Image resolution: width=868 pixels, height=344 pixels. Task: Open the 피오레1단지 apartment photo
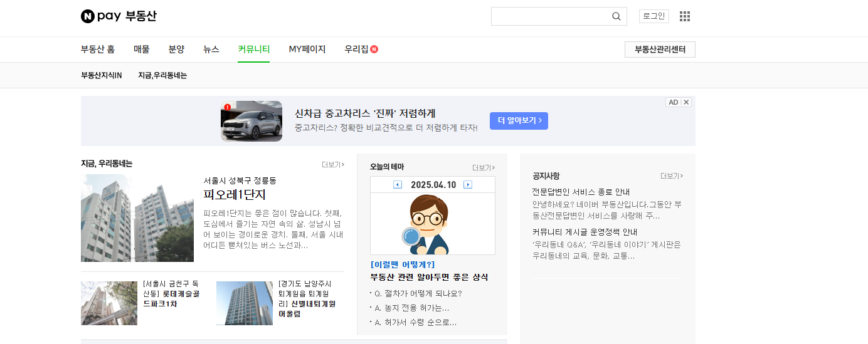point(137,218)
